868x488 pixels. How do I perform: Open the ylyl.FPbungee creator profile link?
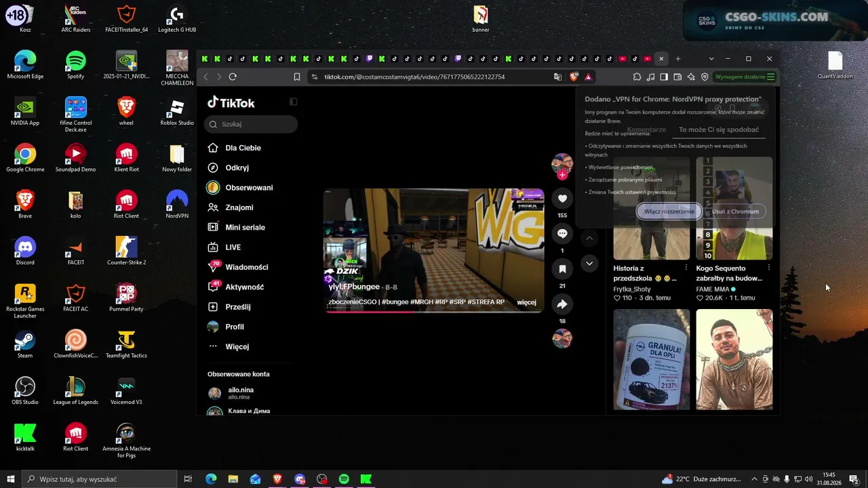click(x=354, y=287)
